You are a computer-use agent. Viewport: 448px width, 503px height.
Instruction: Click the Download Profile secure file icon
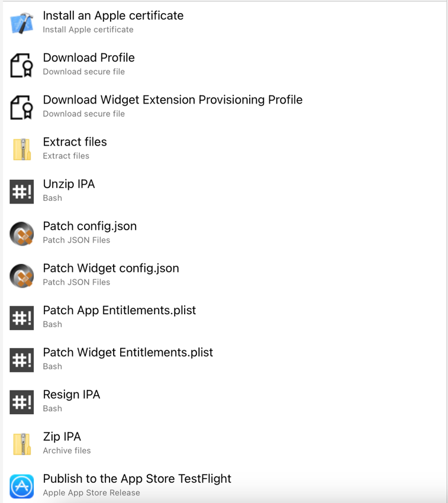(x=22, y=65)
